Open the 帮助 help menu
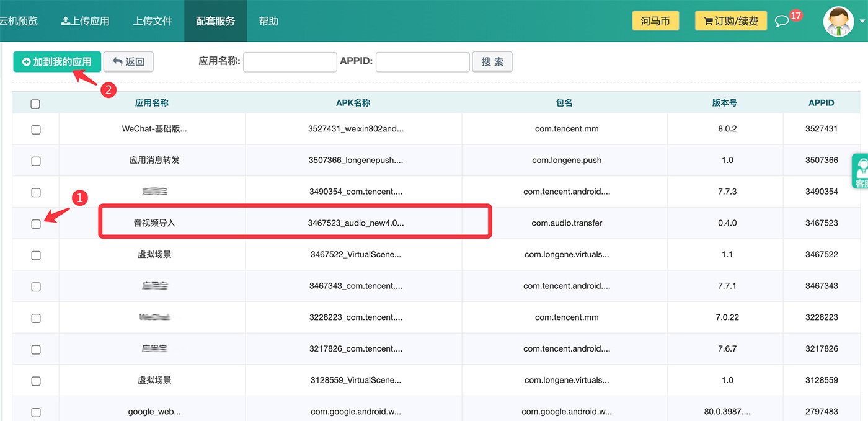This screenshot has height=421, width=868. [268, 21]
